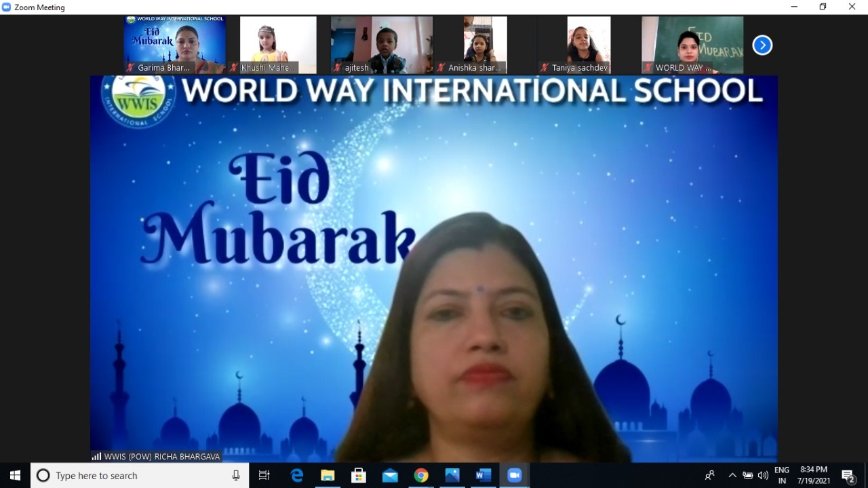Click muted mic icon for ajitesh

pos(338,68)
